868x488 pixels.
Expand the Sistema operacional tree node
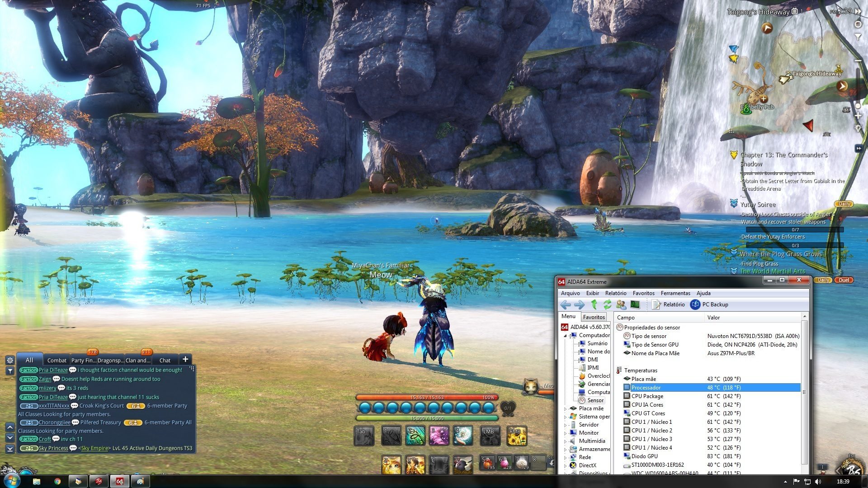click(565, 417)
